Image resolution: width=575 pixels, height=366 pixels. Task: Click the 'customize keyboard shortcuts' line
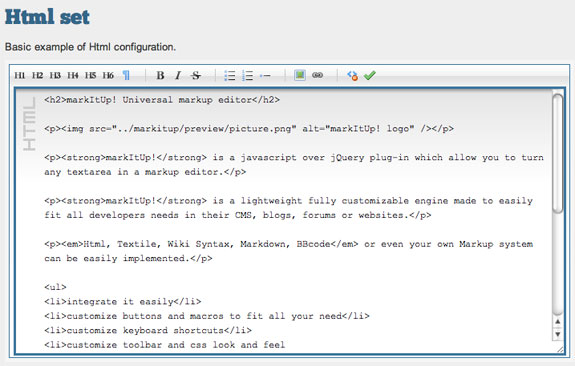click(148, 330)
